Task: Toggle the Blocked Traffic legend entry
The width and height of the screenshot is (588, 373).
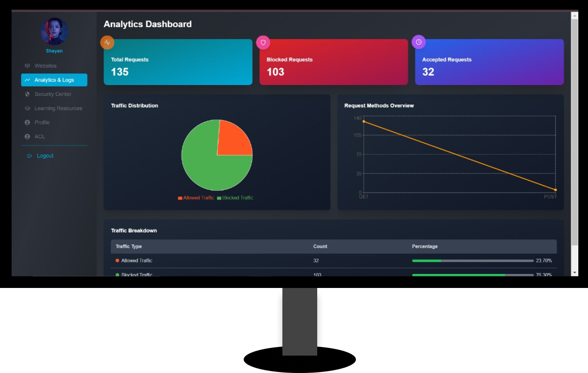Action: (x=235, y=198)
